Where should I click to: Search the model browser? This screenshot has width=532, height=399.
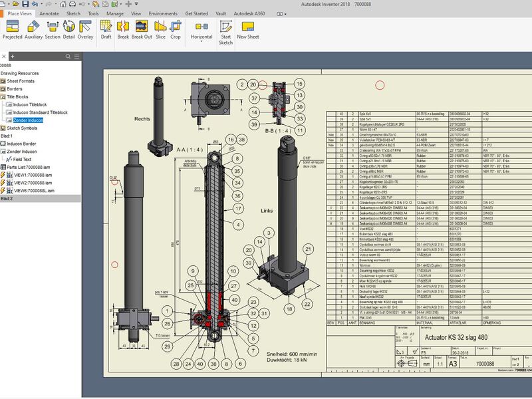[68, 57]
